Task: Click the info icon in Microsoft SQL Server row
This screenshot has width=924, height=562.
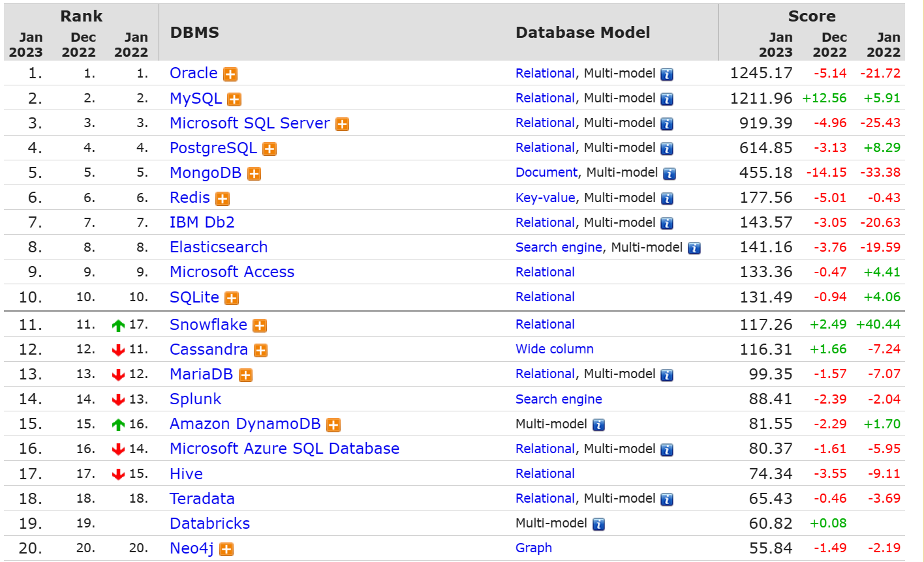Action: [x=667, y=124]
